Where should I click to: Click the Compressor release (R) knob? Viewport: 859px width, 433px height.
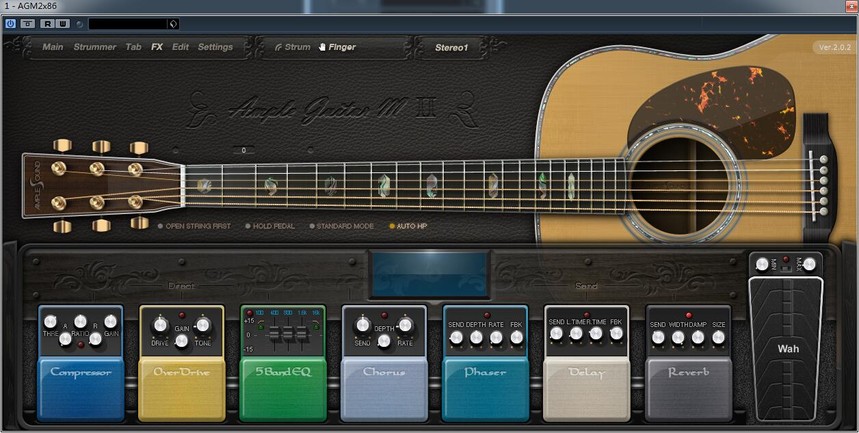95,339
